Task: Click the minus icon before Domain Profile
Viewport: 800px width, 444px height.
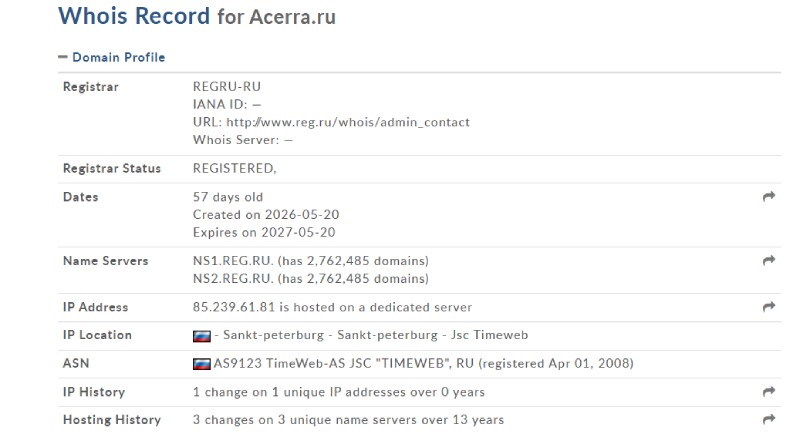Action: [x=63, y=57]
